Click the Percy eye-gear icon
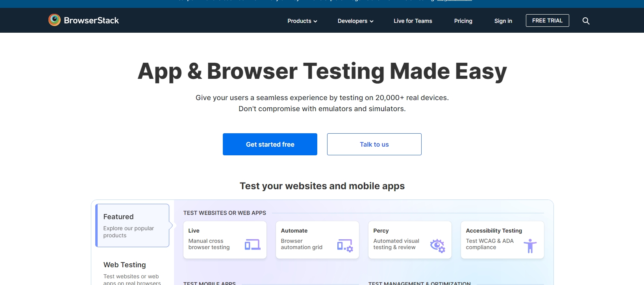644x285 pixels. [438, 246]
